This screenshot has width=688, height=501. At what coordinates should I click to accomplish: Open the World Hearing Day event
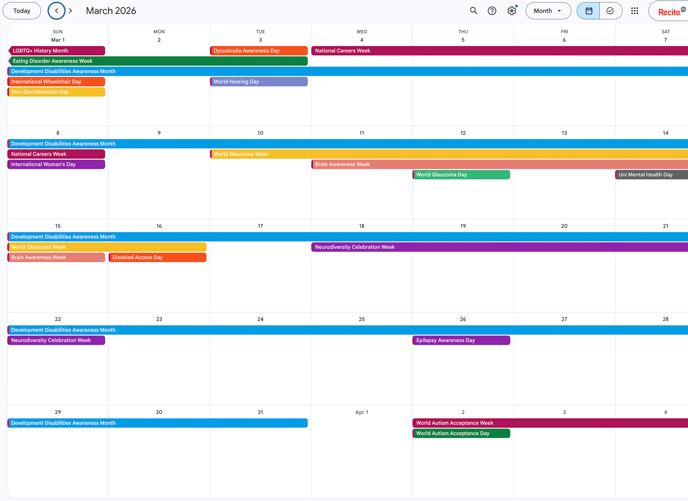pos(259,82)
